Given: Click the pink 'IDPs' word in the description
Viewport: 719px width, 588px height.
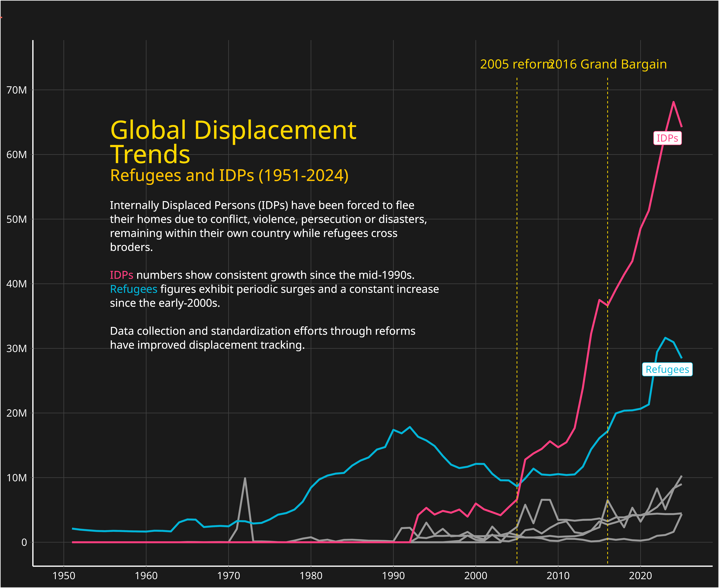Looking at the screenshot, I should tap(121, 275).
